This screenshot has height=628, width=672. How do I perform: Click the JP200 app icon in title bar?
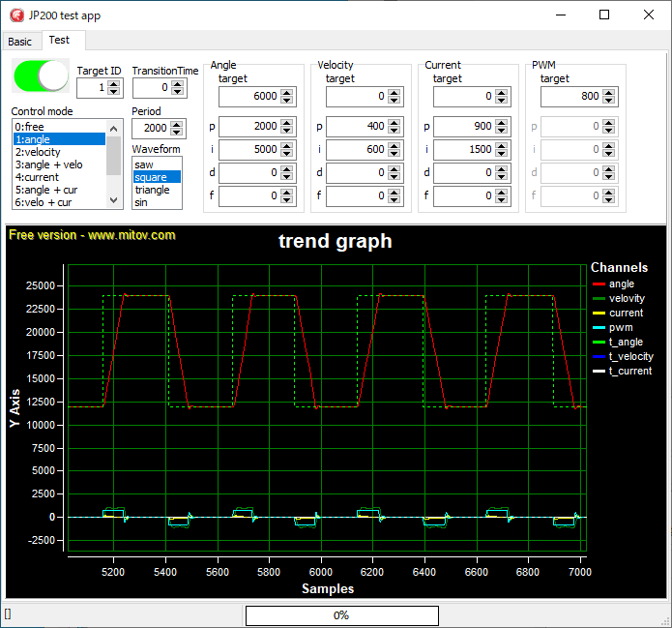tap(15, 15)
